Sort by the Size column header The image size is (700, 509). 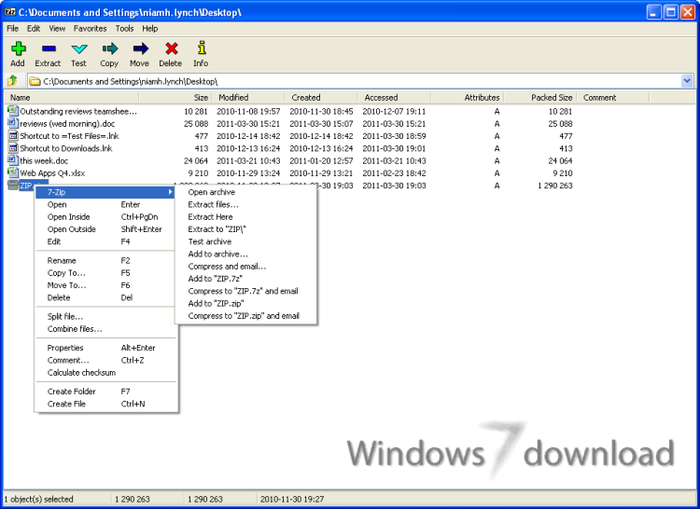[175, 97]
